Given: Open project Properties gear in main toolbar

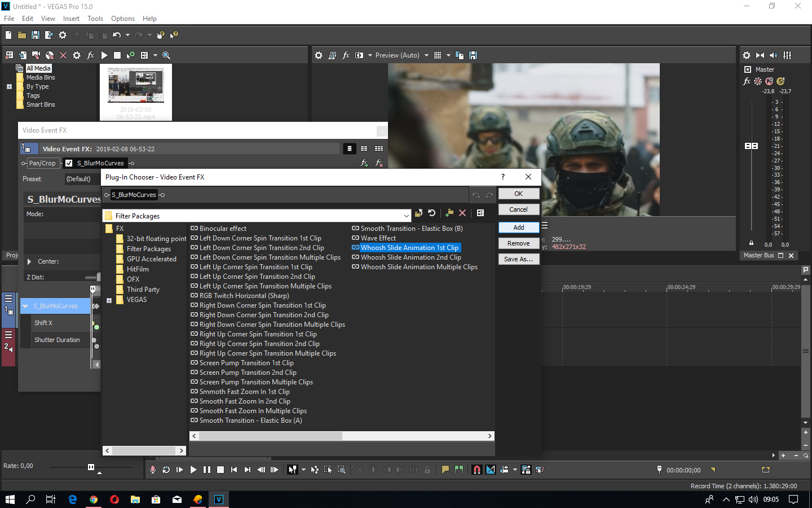Looking at the screenshot, I should (63, 35).
